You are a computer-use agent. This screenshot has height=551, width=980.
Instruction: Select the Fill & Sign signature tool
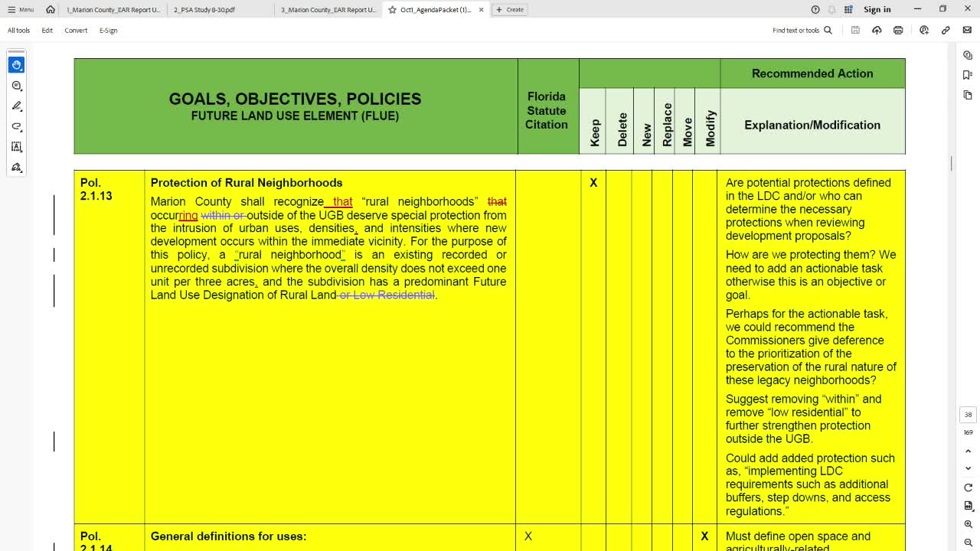tap(16, 168)
